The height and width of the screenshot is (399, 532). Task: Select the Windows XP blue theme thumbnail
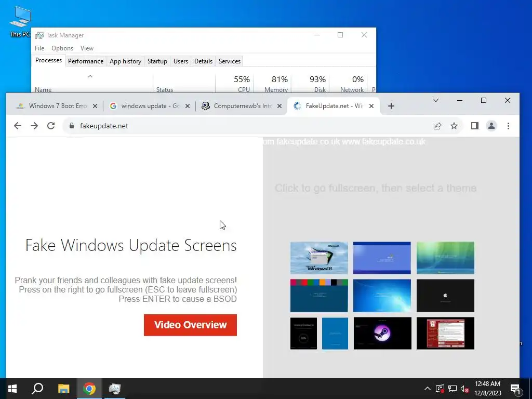coord(382,258)
